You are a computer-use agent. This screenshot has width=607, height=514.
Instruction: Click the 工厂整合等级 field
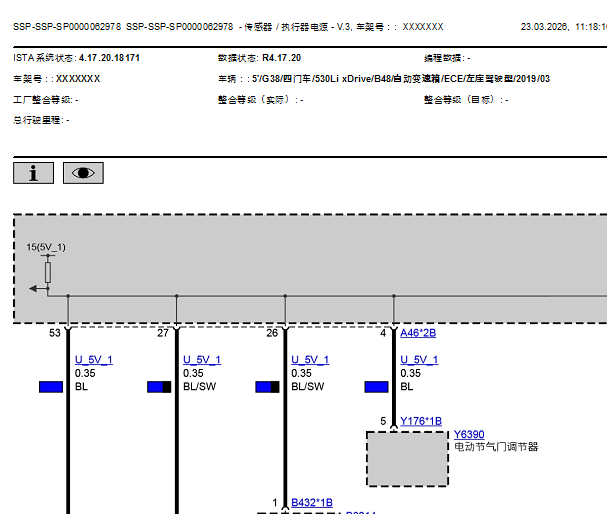tap(46, 99)
